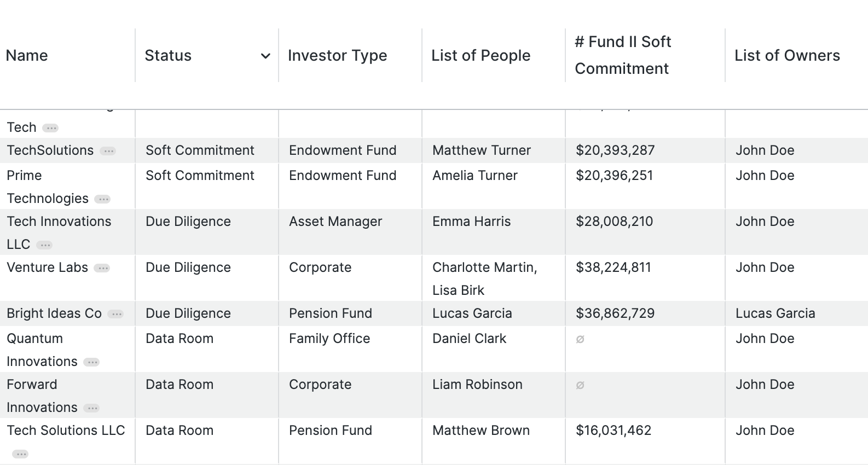The height and width of the screenshot is (465, 868).
Task: Sort by the Name column header
Action: coord(27,55)
